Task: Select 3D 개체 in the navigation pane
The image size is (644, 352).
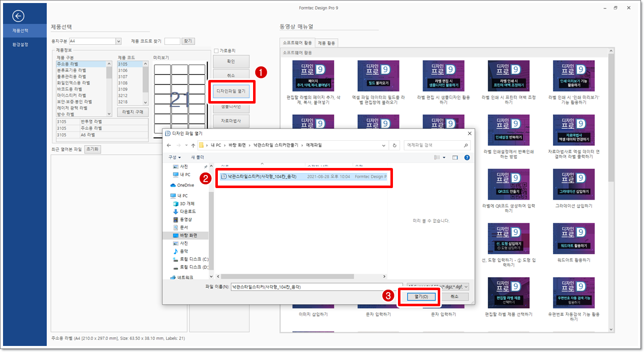Action: coord(184,204)
